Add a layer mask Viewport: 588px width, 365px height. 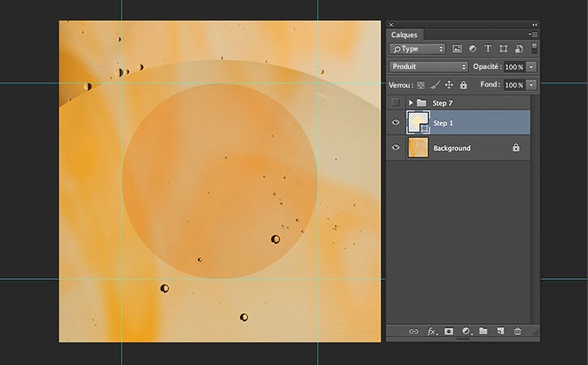coord(449,331)
